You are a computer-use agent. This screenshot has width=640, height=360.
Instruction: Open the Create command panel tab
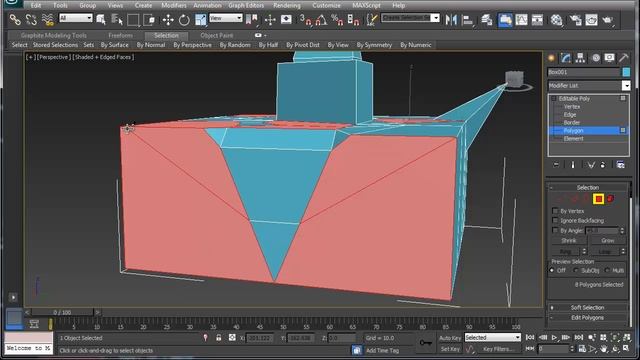coord(551,58)
